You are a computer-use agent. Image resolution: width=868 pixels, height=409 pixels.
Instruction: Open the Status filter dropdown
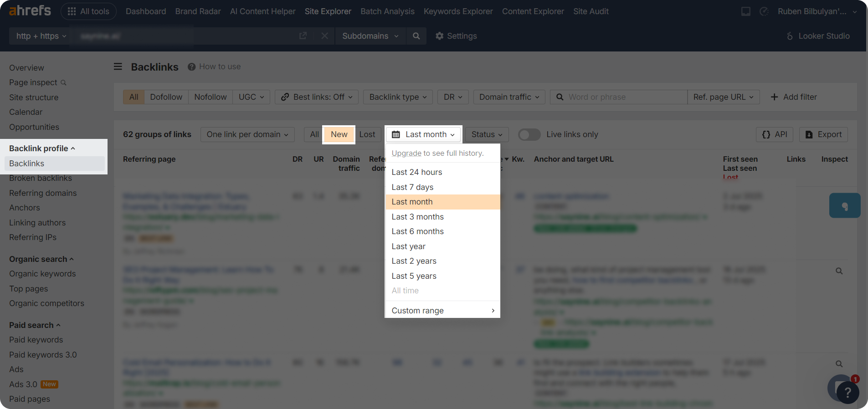(487, 134)
